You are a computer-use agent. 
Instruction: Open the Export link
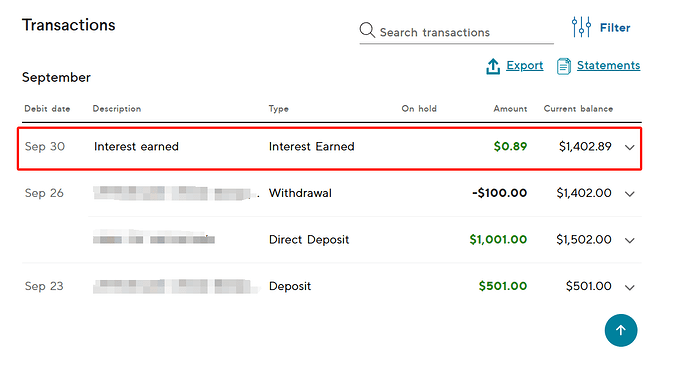[525, 66]
